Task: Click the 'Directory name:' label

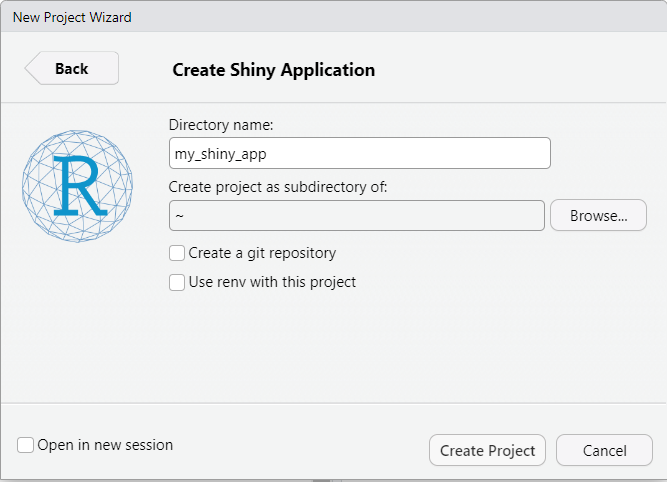Action: (221, 125)
